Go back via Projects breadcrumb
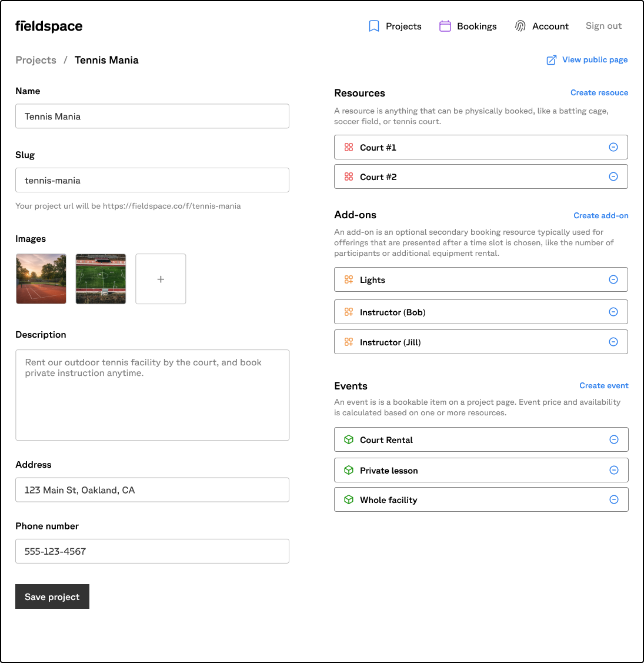This screenshot has width=644, height=663. tap(36, 60)
